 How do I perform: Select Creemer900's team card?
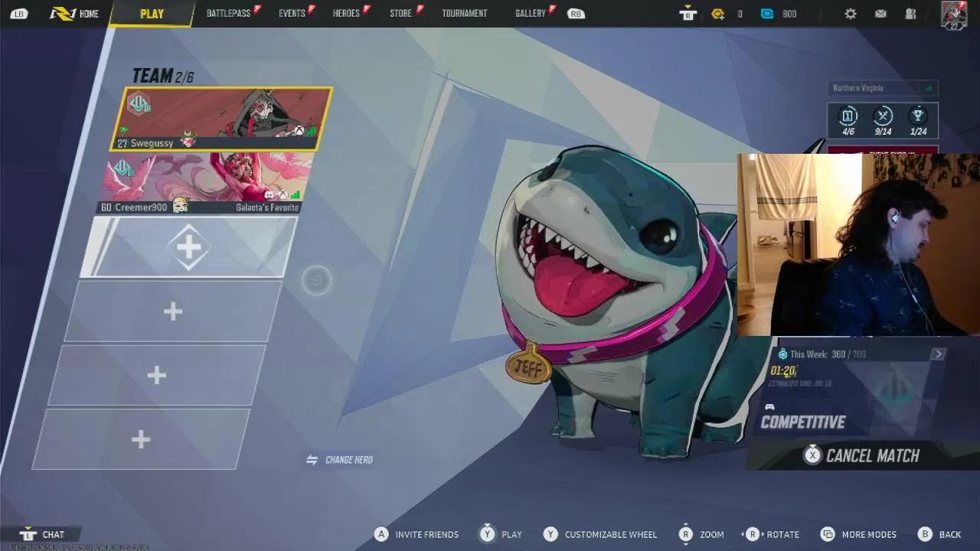click(205, 183)
